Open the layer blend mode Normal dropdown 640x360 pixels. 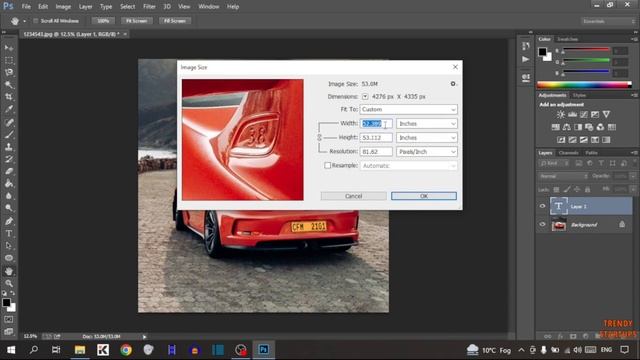[563, 176]
